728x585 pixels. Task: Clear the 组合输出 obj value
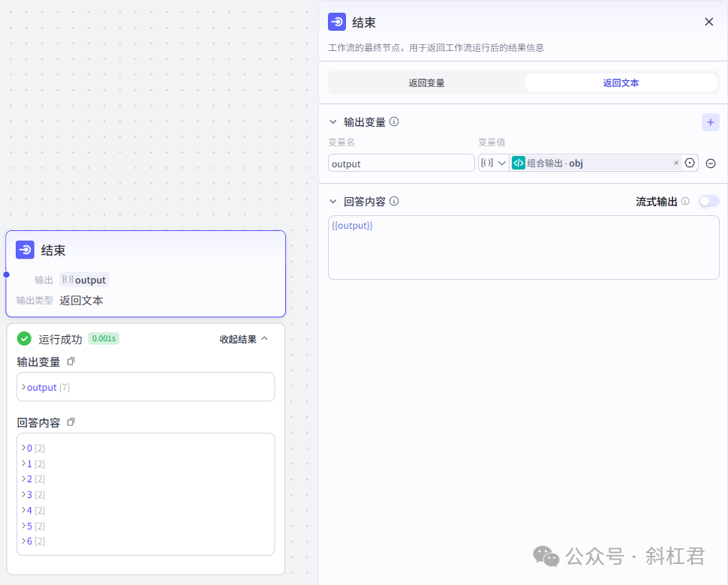(676, 163)
